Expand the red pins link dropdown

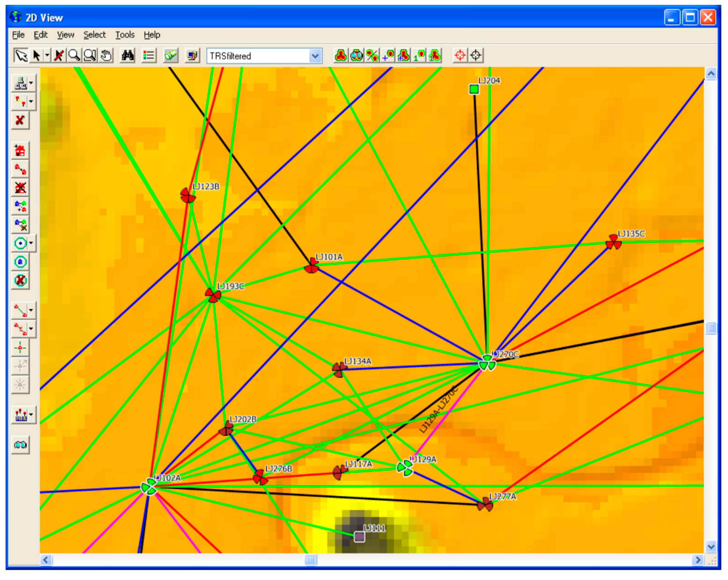coord(31,101)
